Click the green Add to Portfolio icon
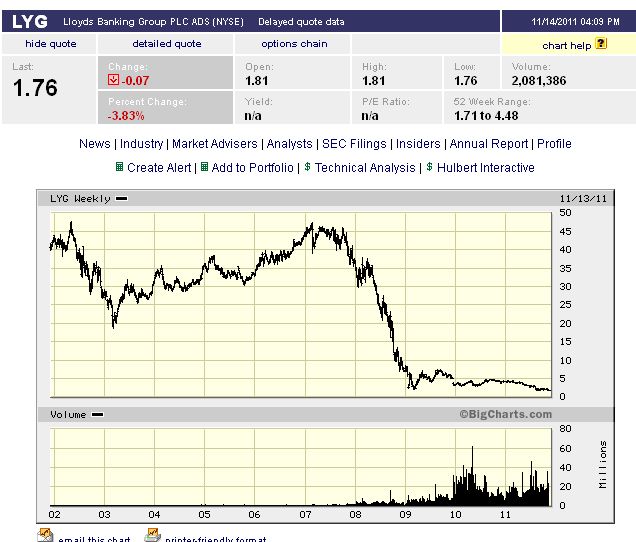Image resolution: width=636 pixels, height=542 pixels. pos(205,167)
